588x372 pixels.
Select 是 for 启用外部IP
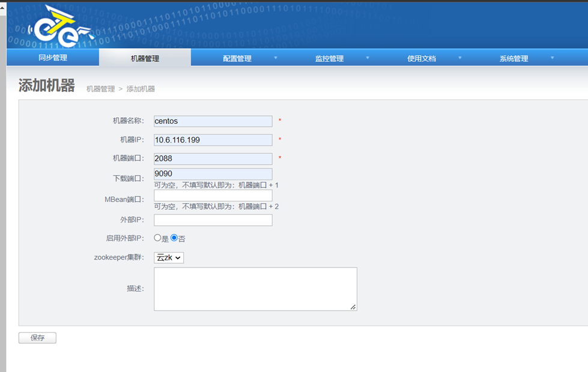click(158, 238)
